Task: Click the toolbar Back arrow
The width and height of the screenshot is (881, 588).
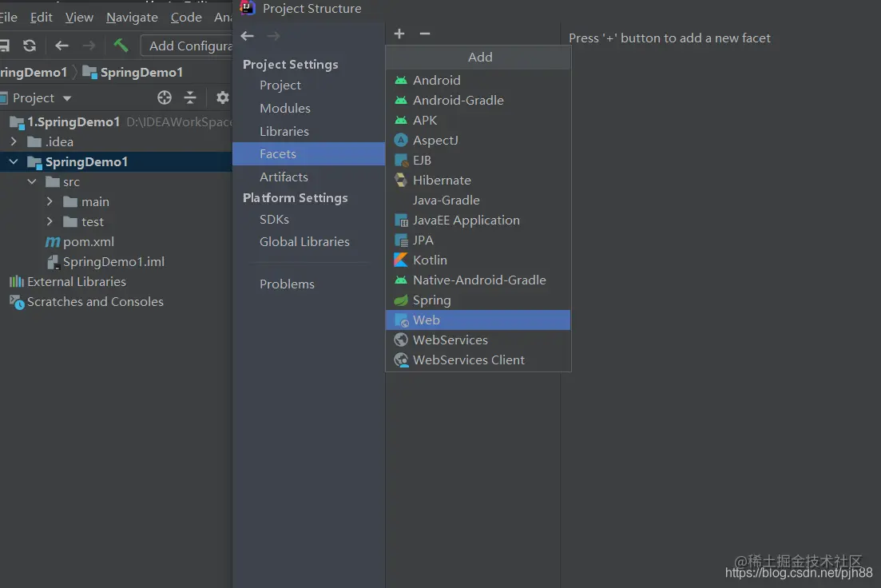Action: coord(62,46)
